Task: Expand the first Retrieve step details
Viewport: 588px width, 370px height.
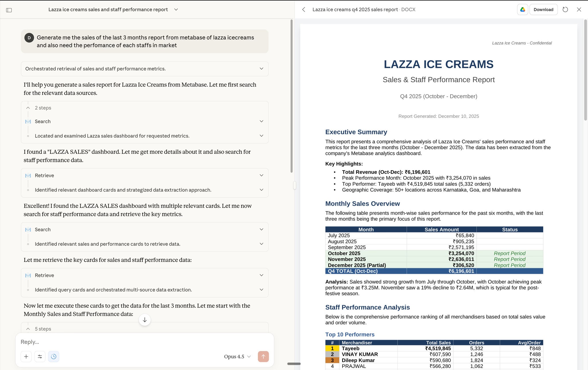Action: click(x=261, y=175)
